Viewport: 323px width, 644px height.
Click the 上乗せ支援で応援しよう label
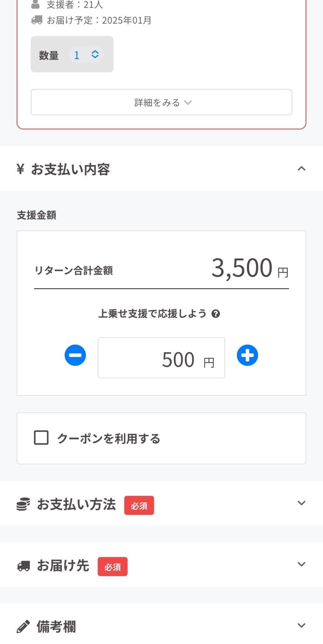[152, 314]
